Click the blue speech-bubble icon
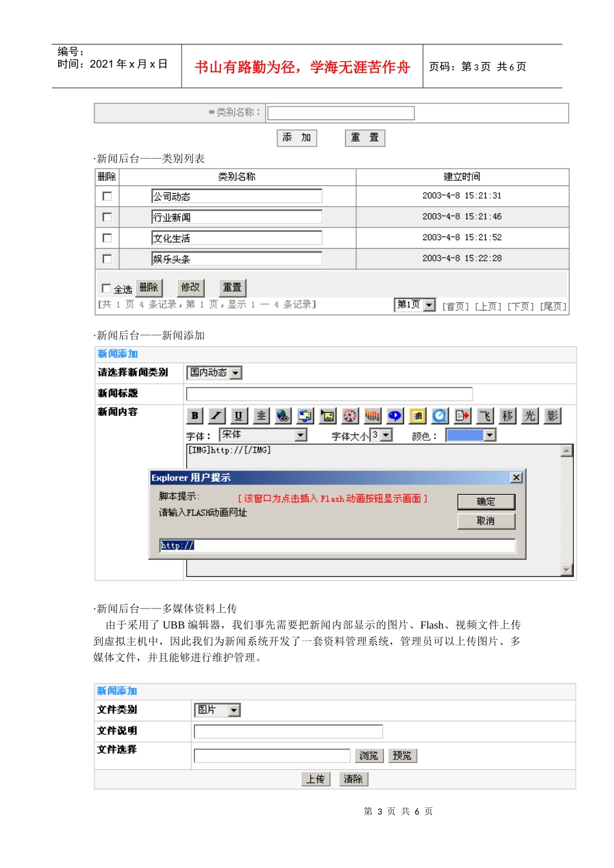 [395, 416]
